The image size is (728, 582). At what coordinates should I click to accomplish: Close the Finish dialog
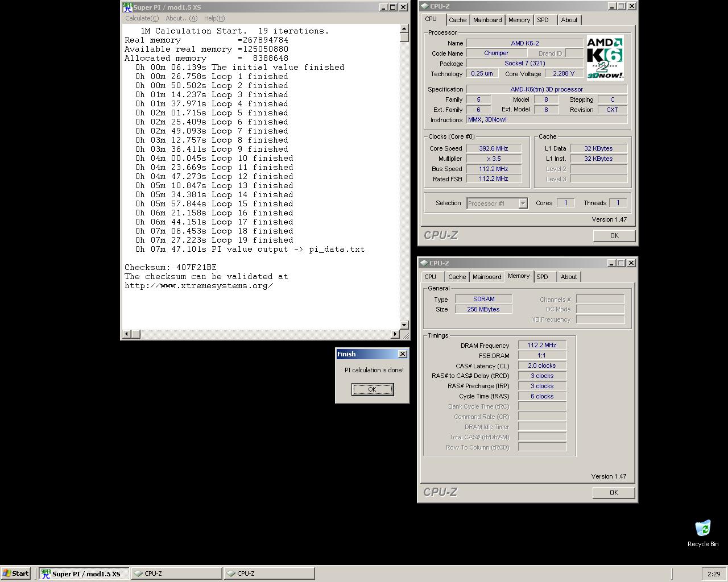tap(403, 354)
